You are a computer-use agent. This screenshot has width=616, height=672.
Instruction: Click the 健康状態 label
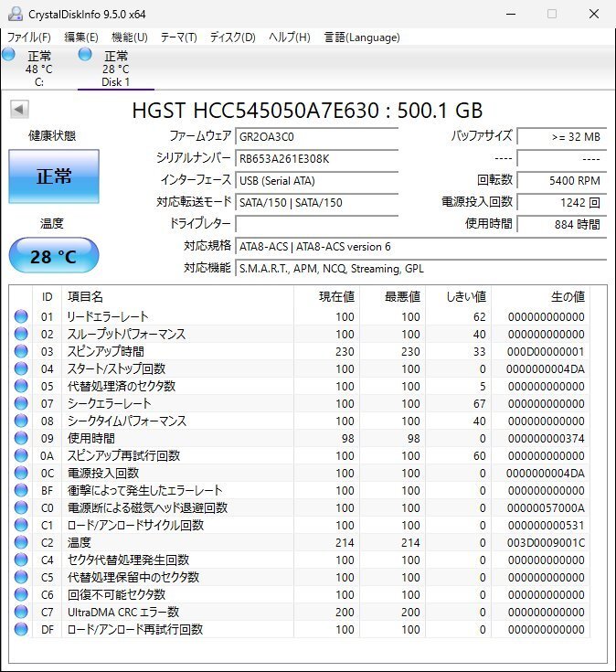pos(52,136)
